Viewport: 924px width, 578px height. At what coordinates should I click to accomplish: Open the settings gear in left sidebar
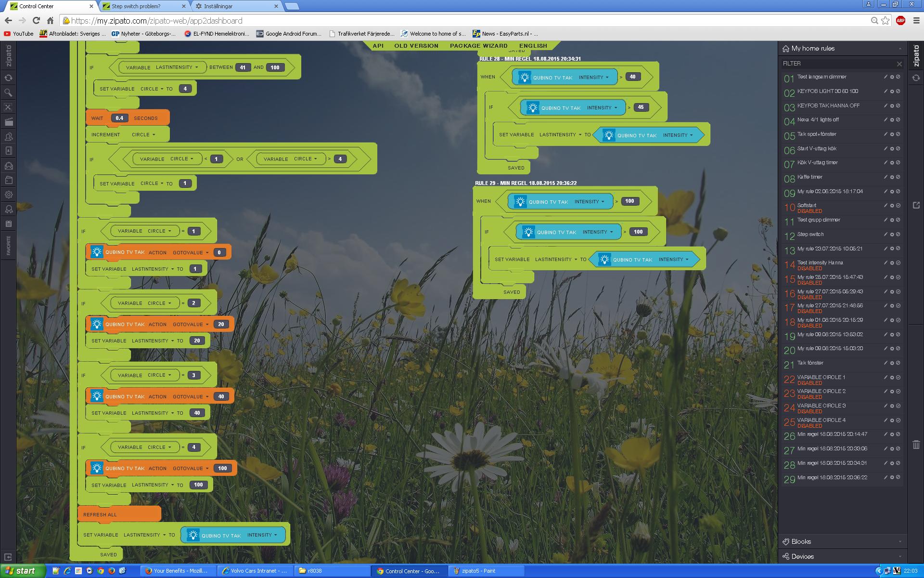coord(8,195)
